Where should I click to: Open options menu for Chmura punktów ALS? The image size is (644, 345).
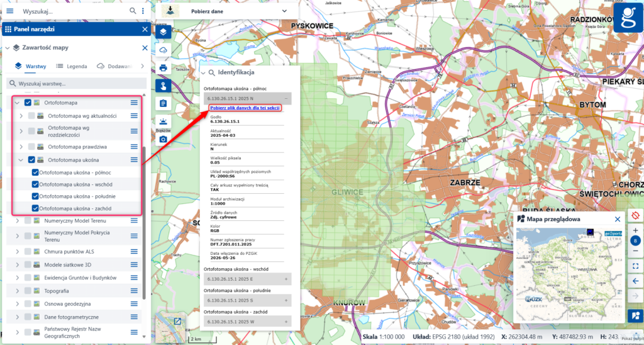(134, 251)
